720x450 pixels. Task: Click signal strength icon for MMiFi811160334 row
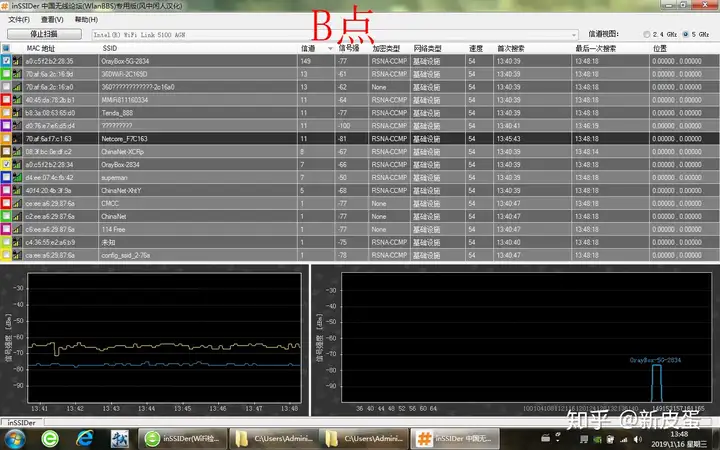(17, 100)
